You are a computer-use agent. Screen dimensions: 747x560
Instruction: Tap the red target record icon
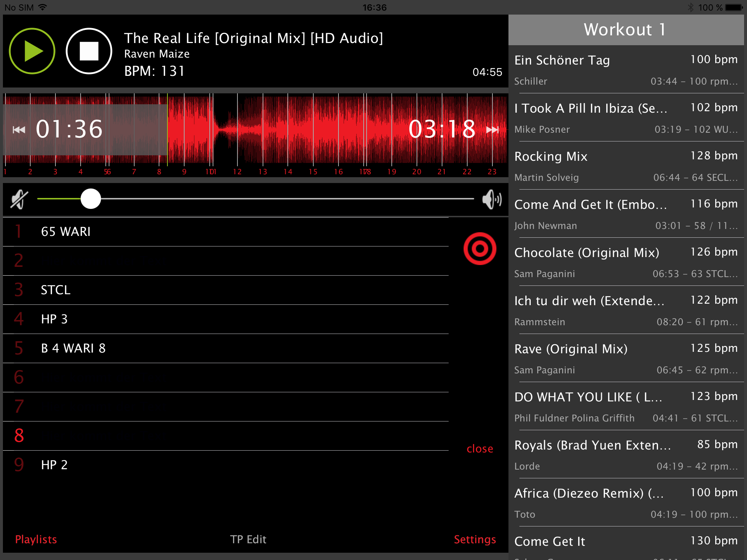[480, 249]
